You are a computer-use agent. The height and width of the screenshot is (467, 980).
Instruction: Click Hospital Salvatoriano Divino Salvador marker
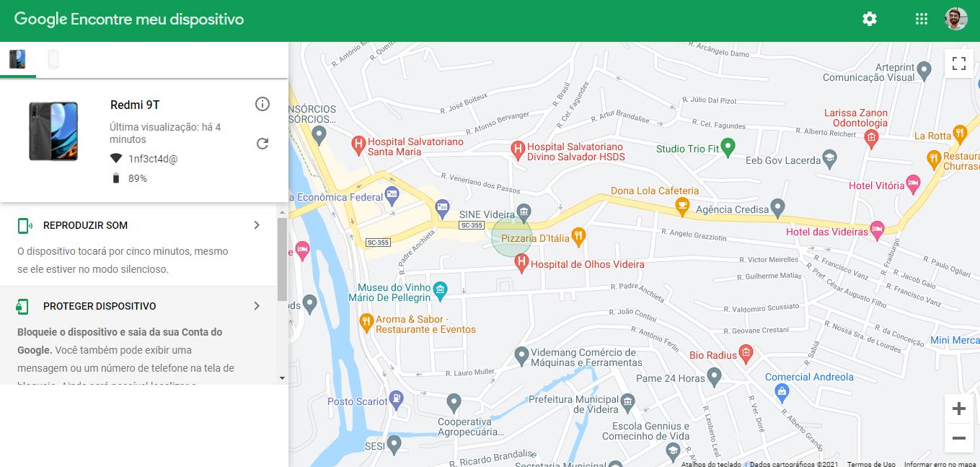pos(518,150)
